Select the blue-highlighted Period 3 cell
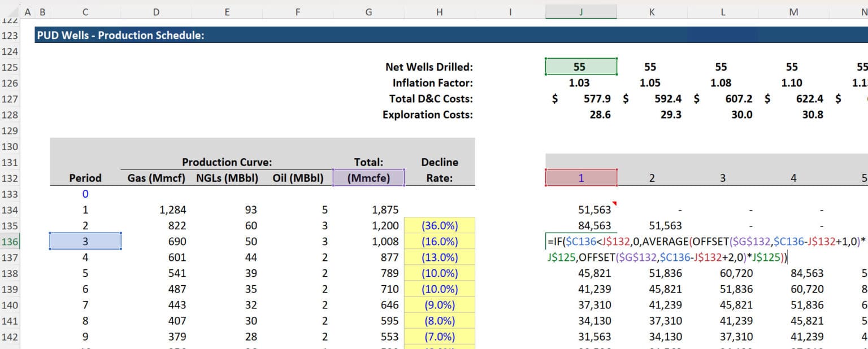The height and width of the screenshot is (349, 868). tap(85, 241)
